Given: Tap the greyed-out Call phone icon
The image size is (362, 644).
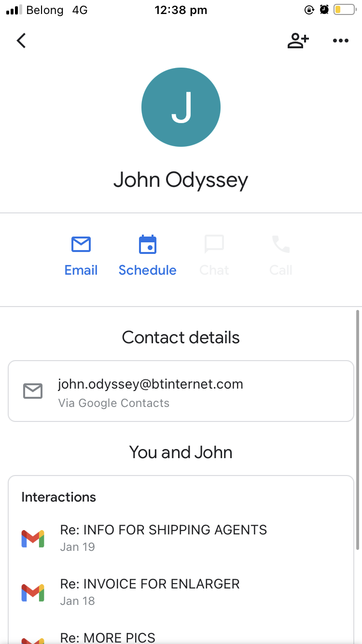Looking at the screenshot, I should point(281,244).
